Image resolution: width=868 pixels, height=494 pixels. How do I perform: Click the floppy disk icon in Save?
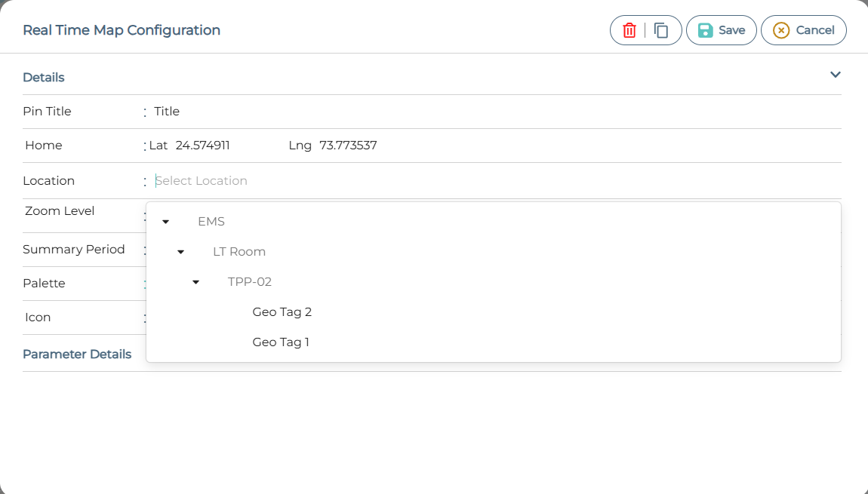point(705,30)
